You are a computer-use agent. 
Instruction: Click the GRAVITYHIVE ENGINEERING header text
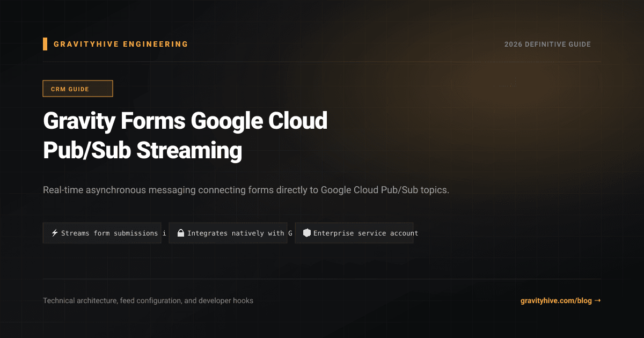click(x=121, y=45)
